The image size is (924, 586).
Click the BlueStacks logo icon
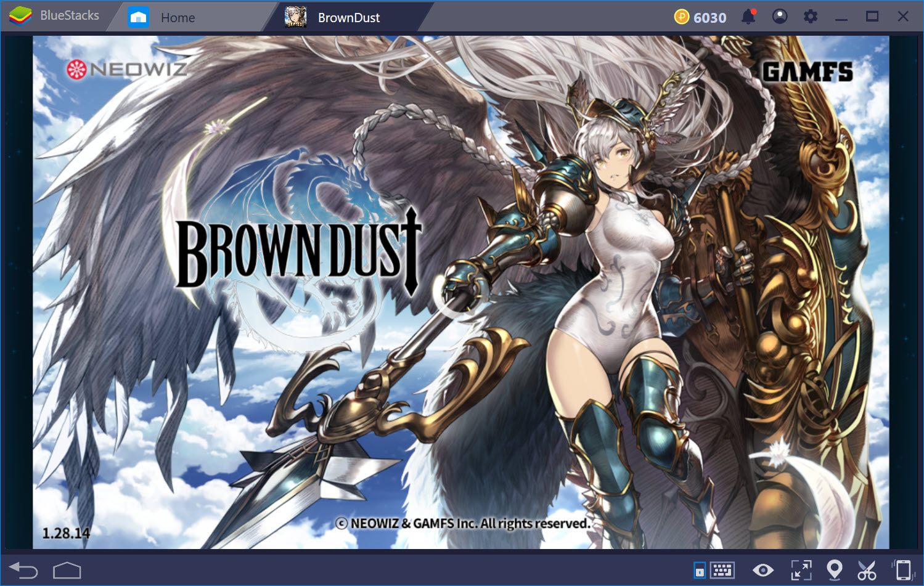(20, 15)
